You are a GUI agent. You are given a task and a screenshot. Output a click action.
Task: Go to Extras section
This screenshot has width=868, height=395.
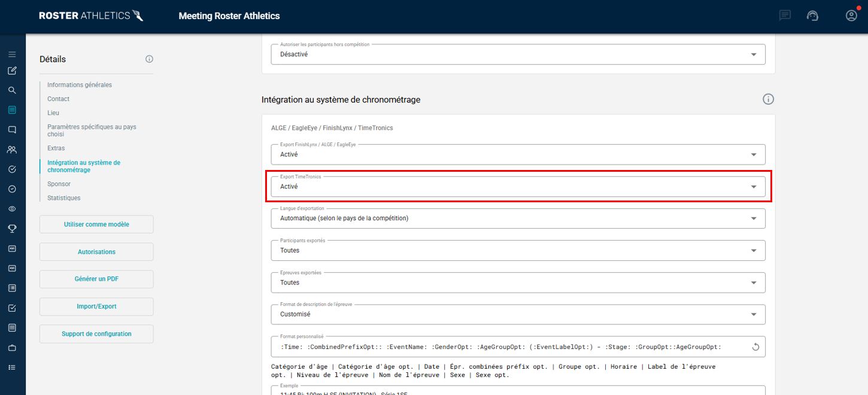56,148
